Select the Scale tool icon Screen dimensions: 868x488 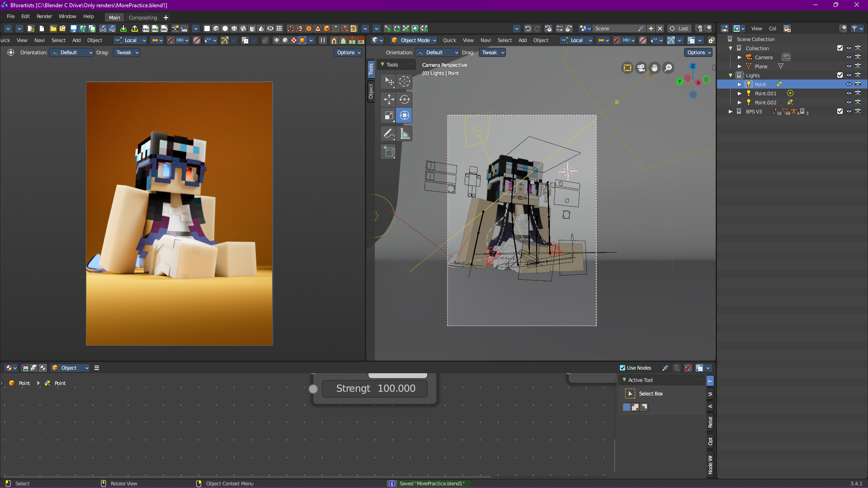coord(389,116)
